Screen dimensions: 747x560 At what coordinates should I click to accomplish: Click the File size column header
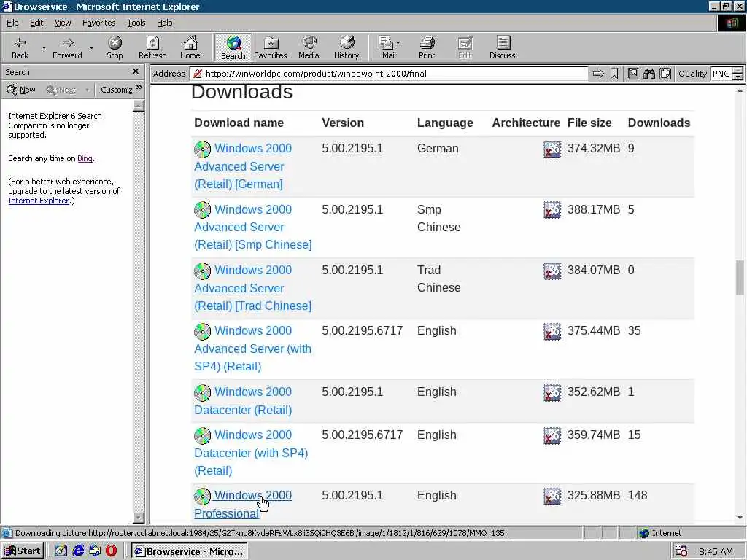coord(589,122)
